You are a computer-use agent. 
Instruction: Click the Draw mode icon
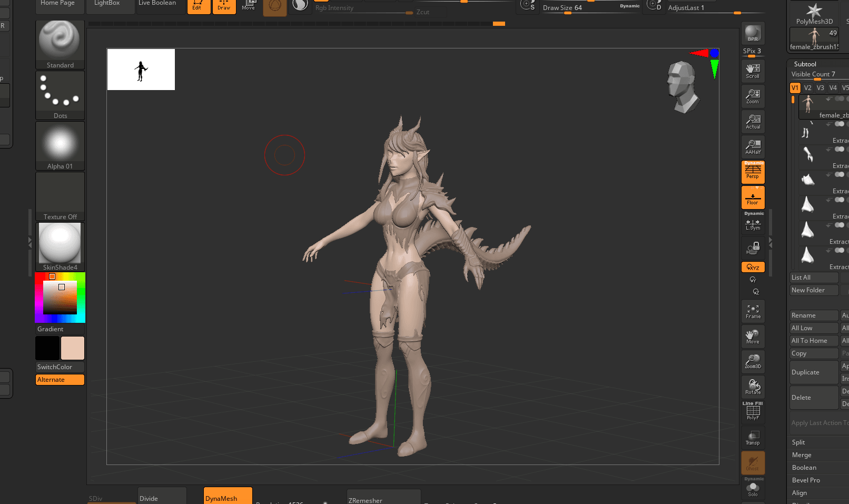[224, 6]
